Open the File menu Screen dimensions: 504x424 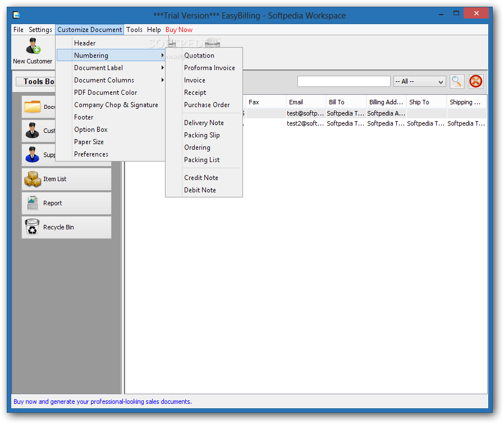[19, 30]
